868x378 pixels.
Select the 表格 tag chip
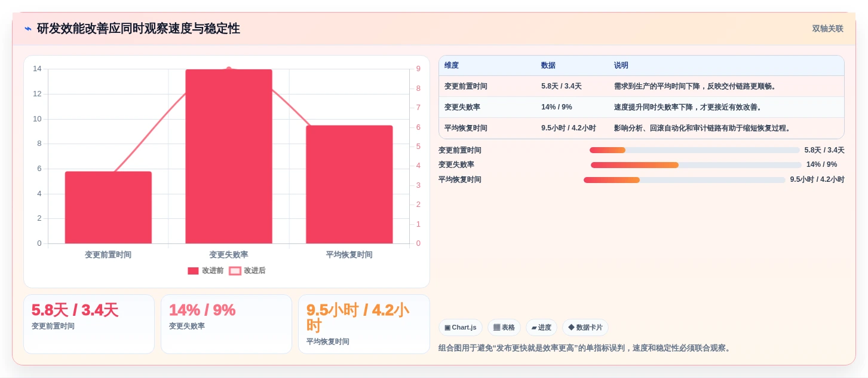click(x=504, y=328)
